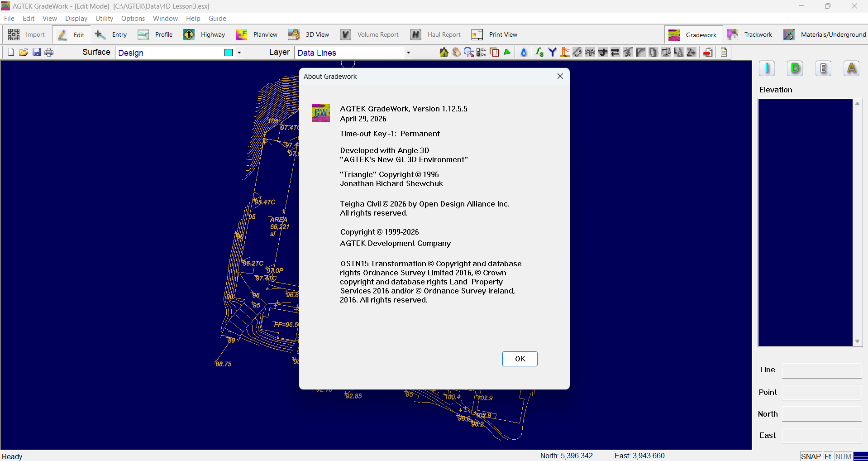Image resolution: width=868 pixels, height=461 pixels.
Task: Open the Haul Report
Action: click(435, 34)
